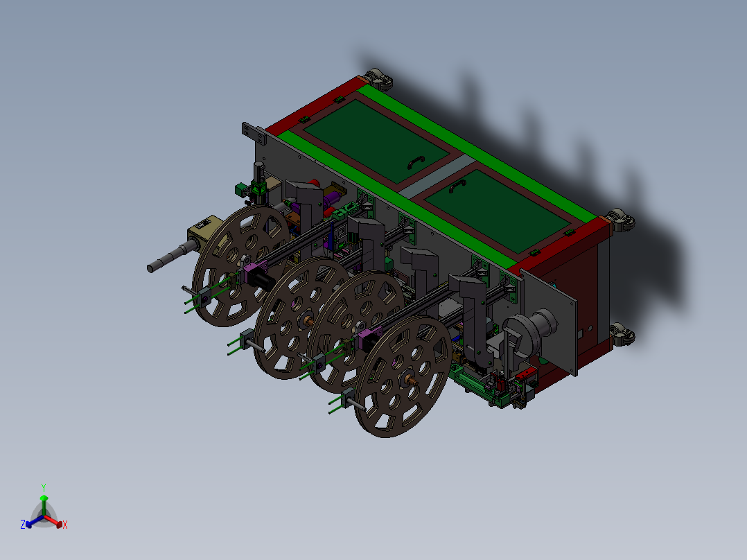Select the gray stepped shaft protruding from the gearbox
This screenshot has height=560, width=747.
tap(173, 256)
